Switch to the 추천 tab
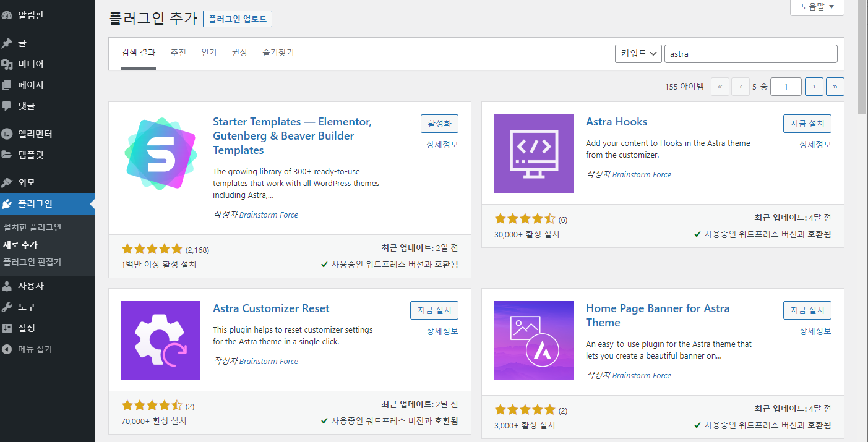This screenshot has height=442, width=868. coord(178,53)
